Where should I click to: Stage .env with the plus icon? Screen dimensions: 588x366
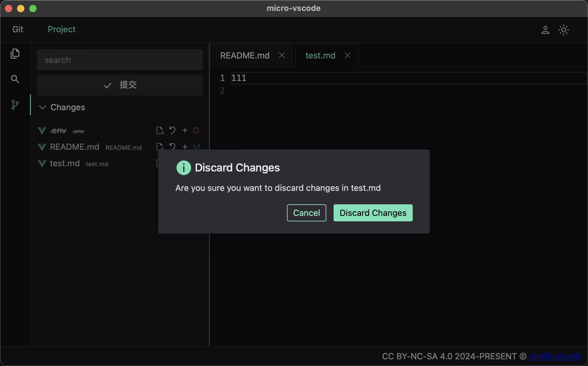tap(185, 130)
